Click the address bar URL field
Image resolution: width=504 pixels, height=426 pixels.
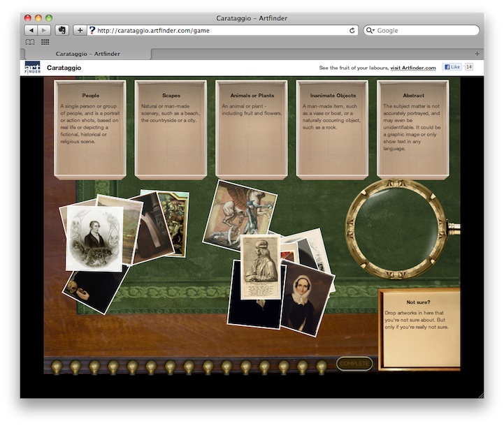point(220,31)
